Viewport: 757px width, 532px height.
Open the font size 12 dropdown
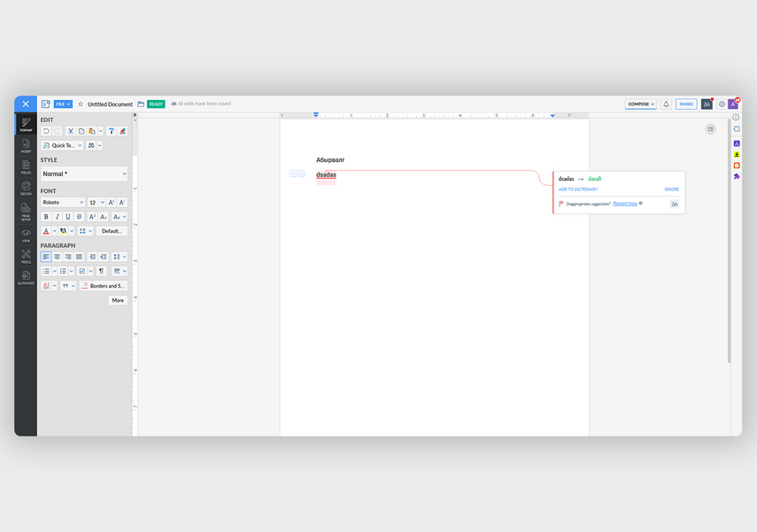[97, 203]
